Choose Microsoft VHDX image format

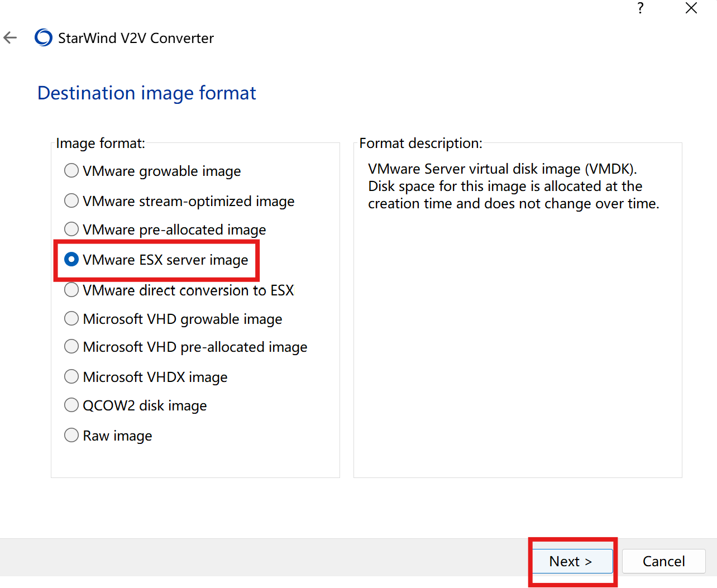coord(146,377)
